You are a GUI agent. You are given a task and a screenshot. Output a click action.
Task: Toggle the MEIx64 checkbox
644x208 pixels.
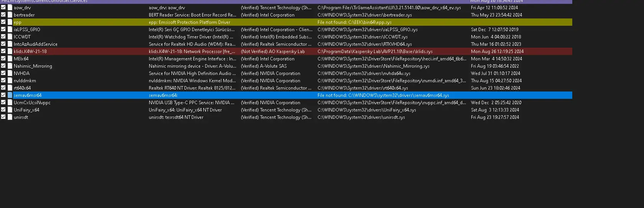pyautogui.click(x=3, y=58)
